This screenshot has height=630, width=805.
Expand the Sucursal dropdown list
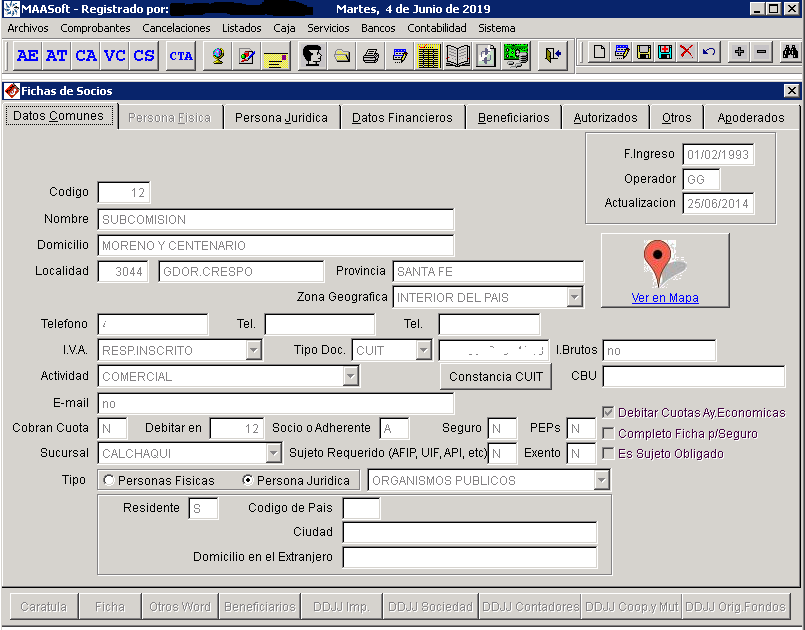click(x=273, y=454)
